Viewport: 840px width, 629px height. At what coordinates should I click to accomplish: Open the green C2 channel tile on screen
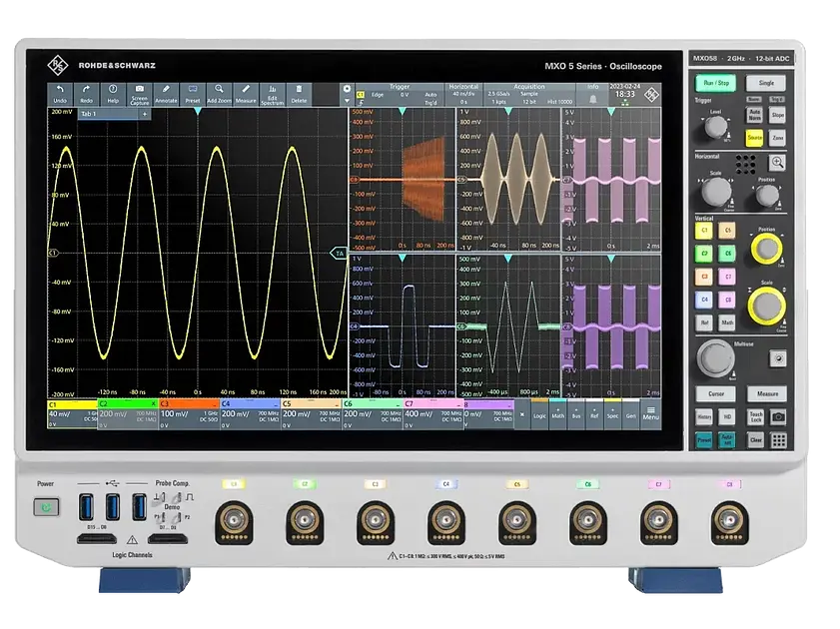tap(128, 414)
